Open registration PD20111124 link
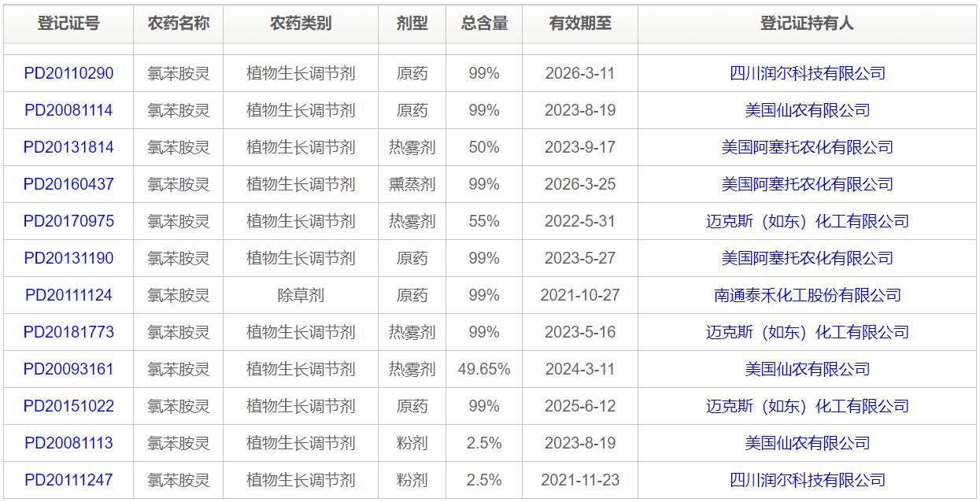Viewport: 980px width, 502px height. (x=68, y=295)
